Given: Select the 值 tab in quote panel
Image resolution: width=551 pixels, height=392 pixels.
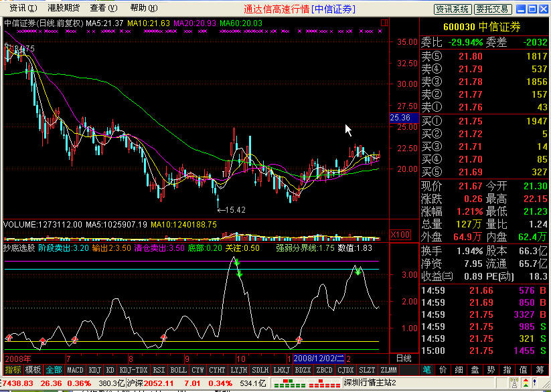Looking at the screenshot, I should coord(524,370).
